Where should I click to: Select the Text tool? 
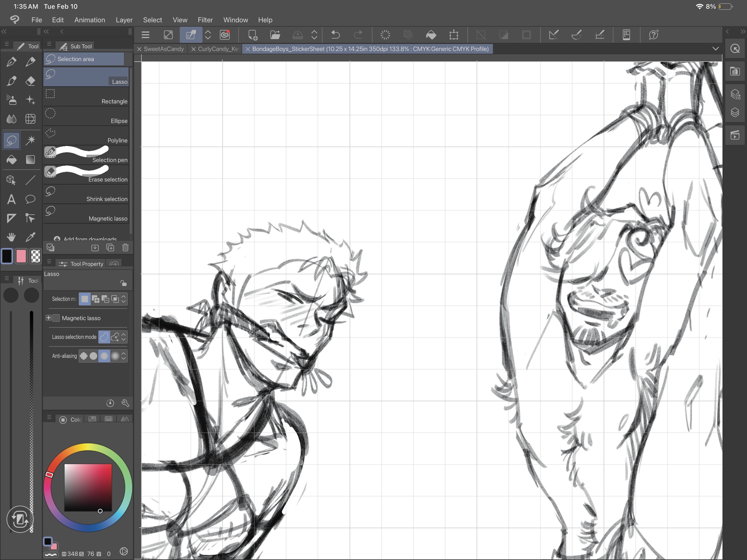pos(11,199)
